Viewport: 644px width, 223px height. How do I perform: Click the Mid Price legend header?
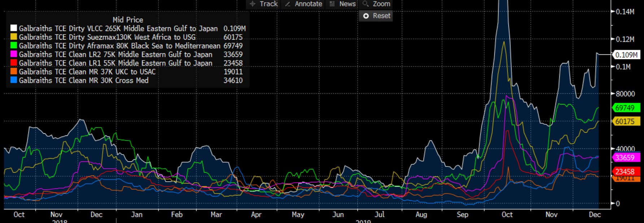coord(128,20)
